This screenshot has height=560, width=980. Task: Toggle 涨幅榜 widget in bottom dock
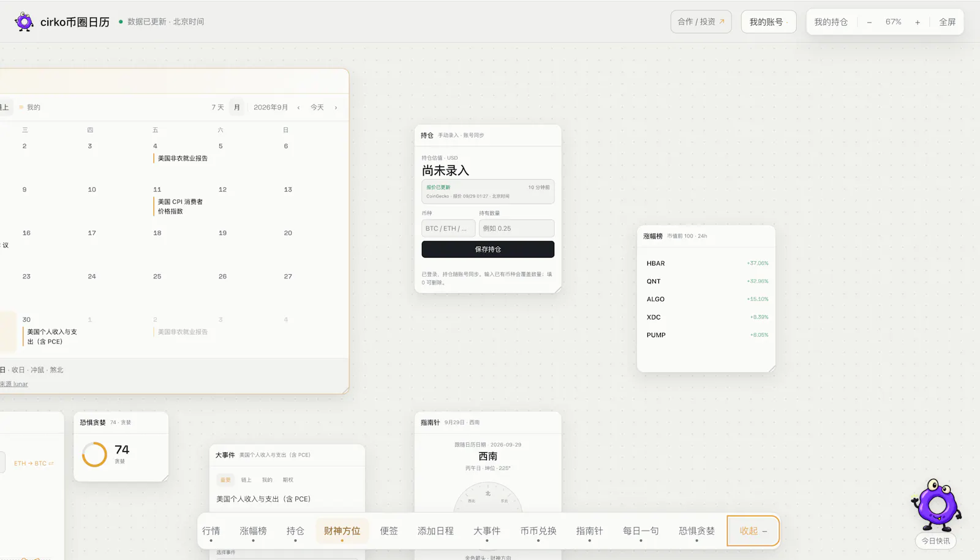click(253, 531)
